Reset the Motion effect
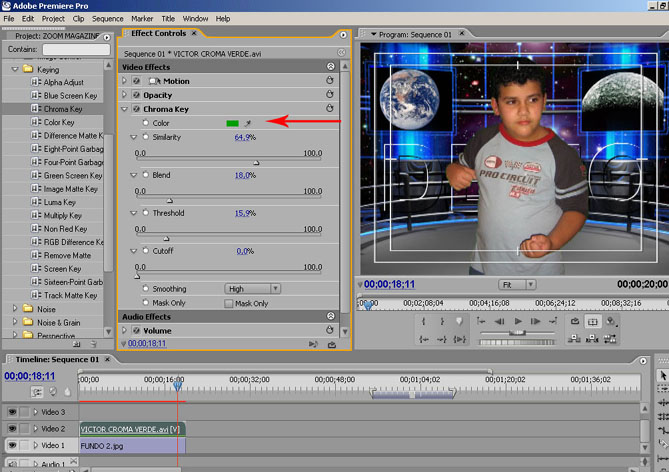 point(329,80)
